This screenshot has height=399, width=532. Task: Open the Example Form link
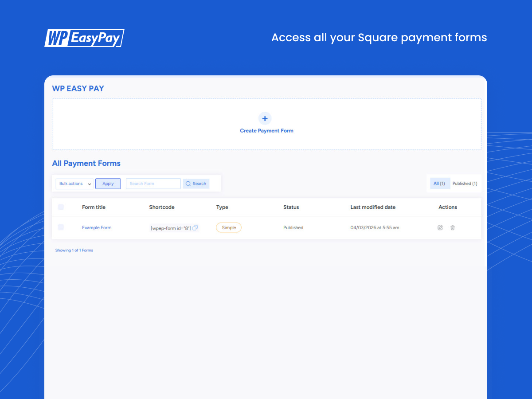[97, 227]
